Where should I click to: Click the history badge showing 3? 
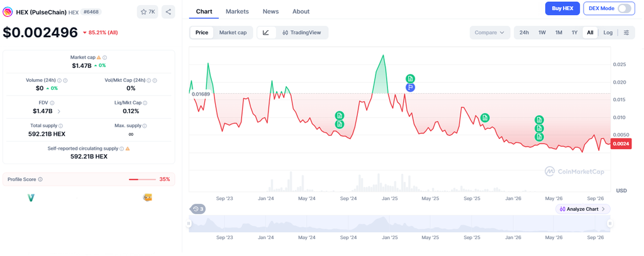[198, 209]
